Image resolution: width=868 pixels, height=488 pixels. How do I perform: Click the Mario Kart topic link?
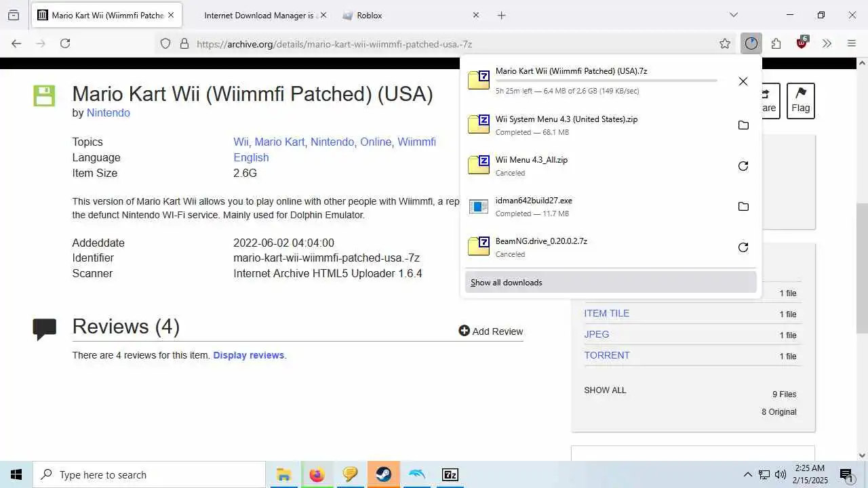click(x=279, y=142)
